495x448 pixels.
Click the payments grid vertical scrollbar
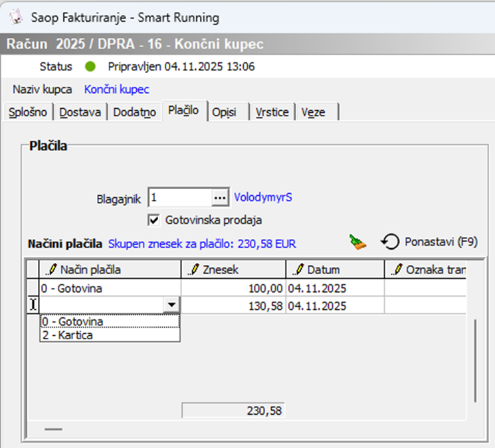pyautogui.click(x=475, y=360)
